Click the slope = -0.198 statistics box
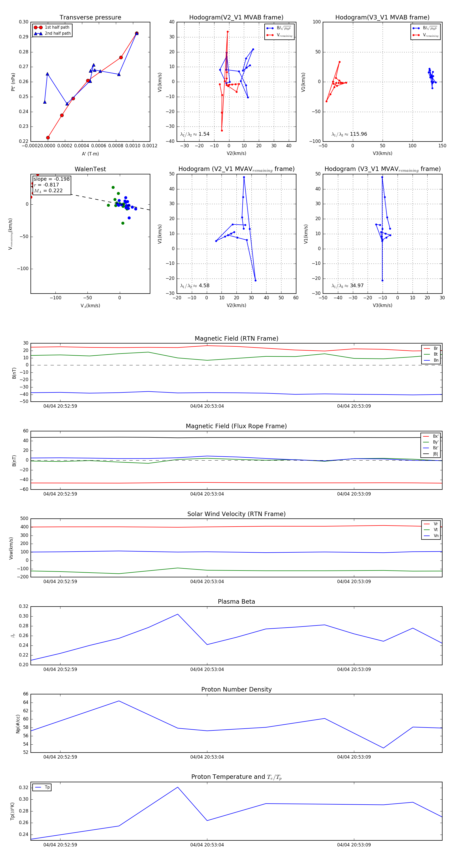This screenshot has width=473, height=868. click(x=52, y=185)
